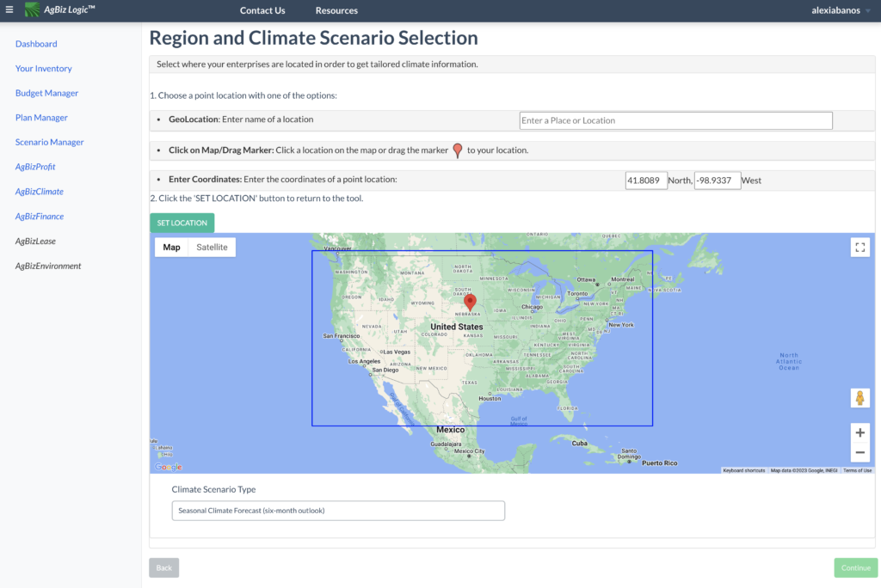
Task: Open Contact Us in the top bar
Action: 262,10
